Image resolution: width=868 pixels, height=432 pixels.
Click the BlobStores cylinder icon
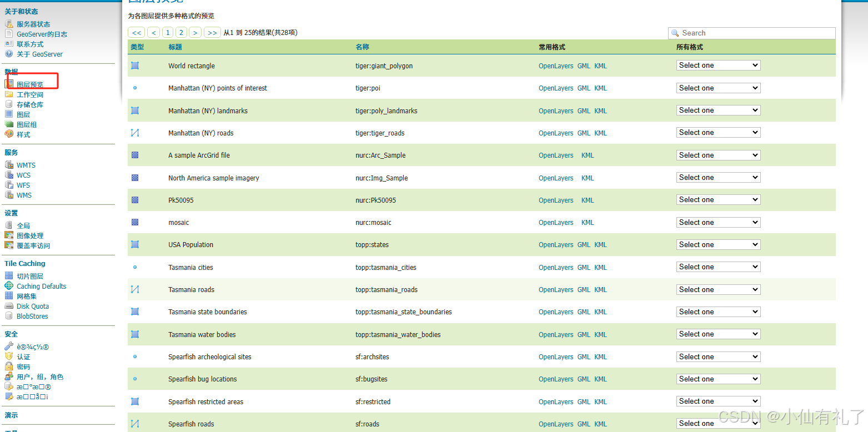click(9, 316)
